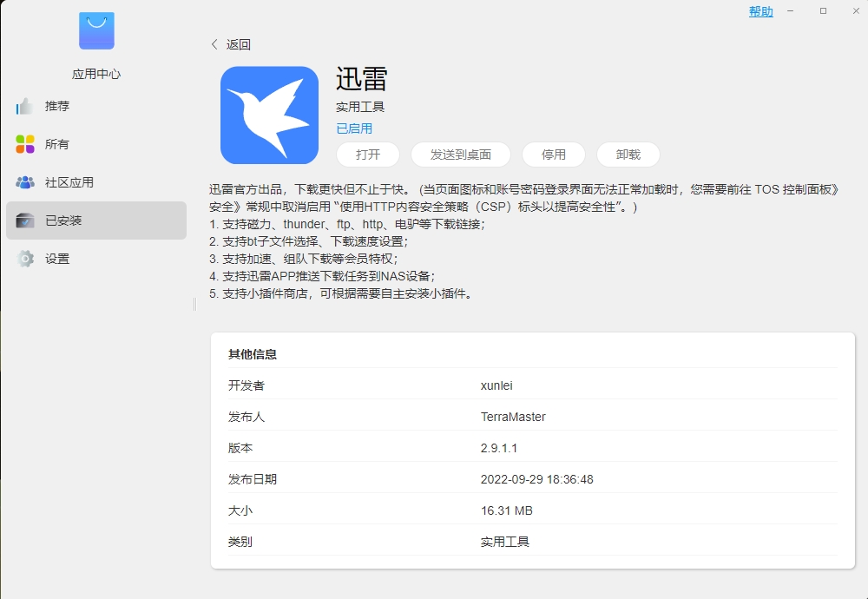Click the 版本 label
The height and width of the screenshot is (599, 868).
[x=240, y=448]
